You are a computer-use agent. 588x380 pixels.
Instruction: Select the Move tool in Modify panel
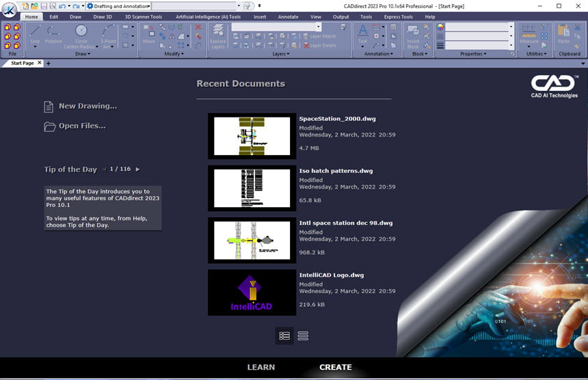pyautogui.click(x=149, y=34)
